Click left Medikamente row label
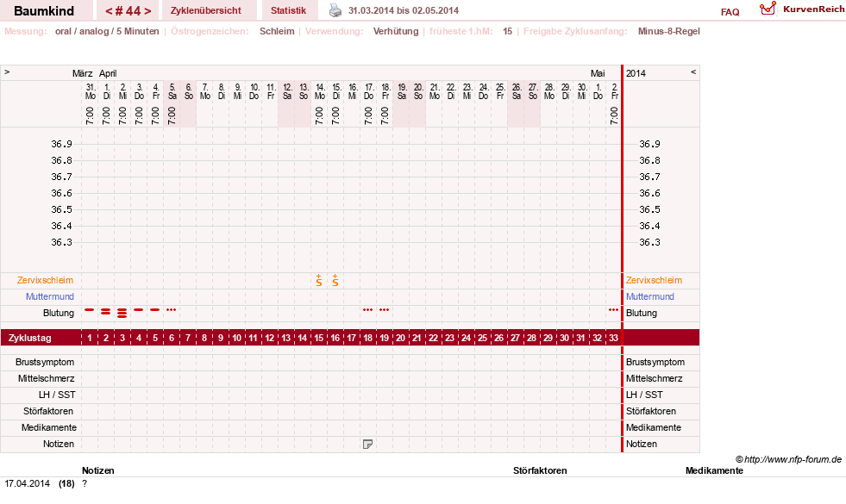Viewport: 846px width, 504px height. [48, 427]
